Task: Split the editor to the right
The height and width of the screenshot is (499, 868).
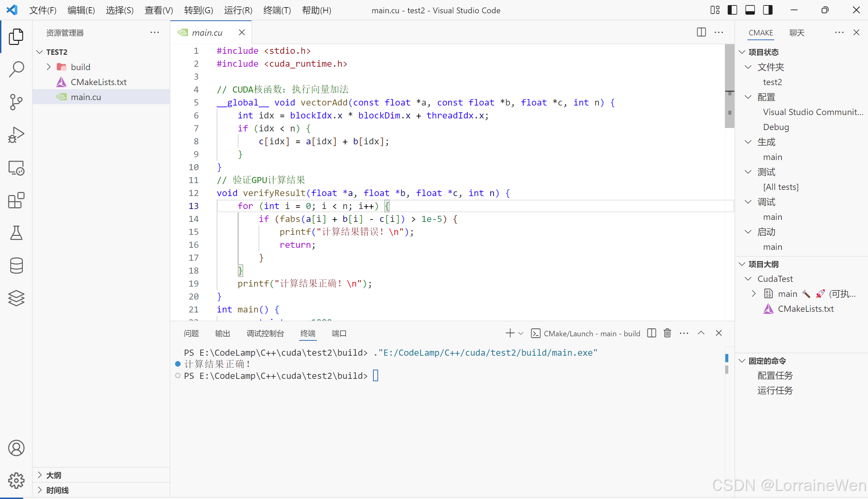Action: [701, 32]
